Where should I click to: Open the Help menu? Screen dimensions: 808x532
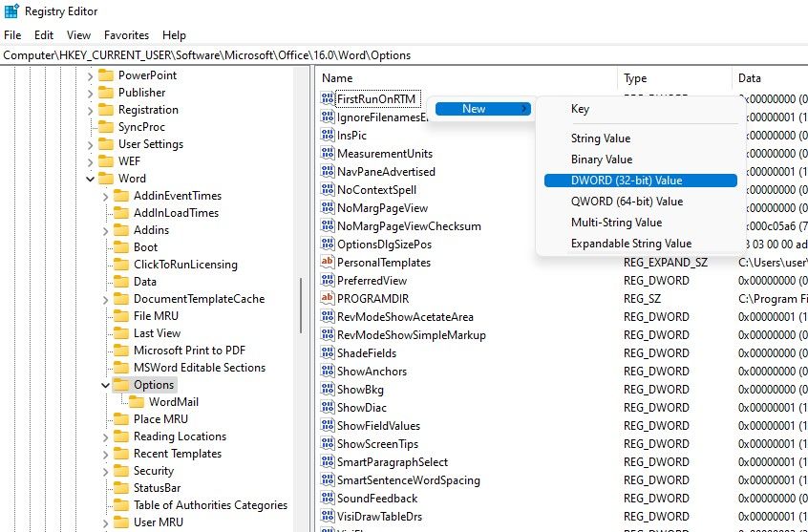174,35
